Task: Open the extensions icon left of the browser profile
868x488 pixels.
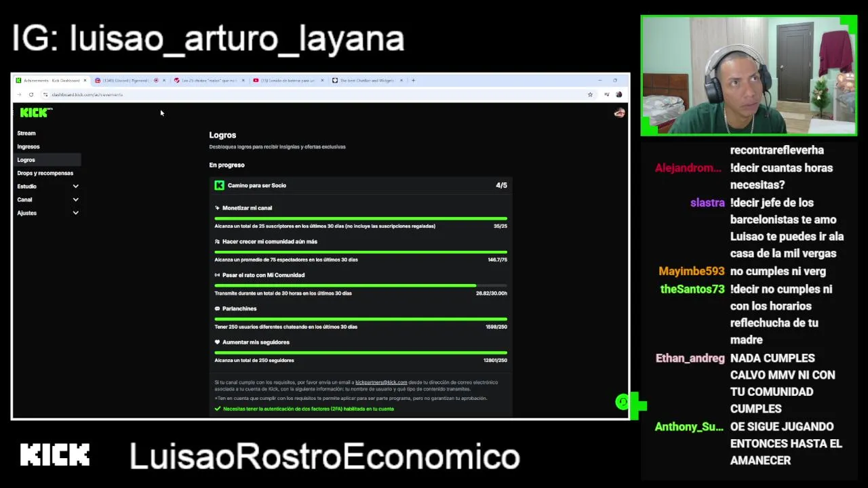Action: click(606, 94)
